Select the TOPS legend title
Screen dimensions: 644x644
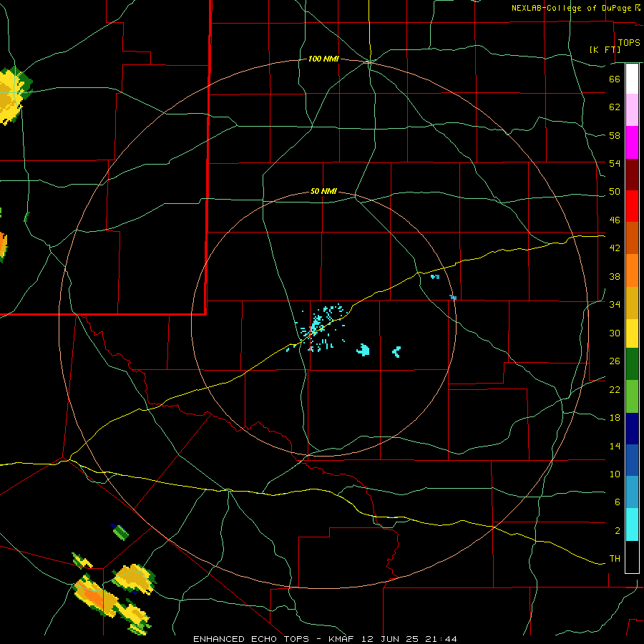click(629, 42)
